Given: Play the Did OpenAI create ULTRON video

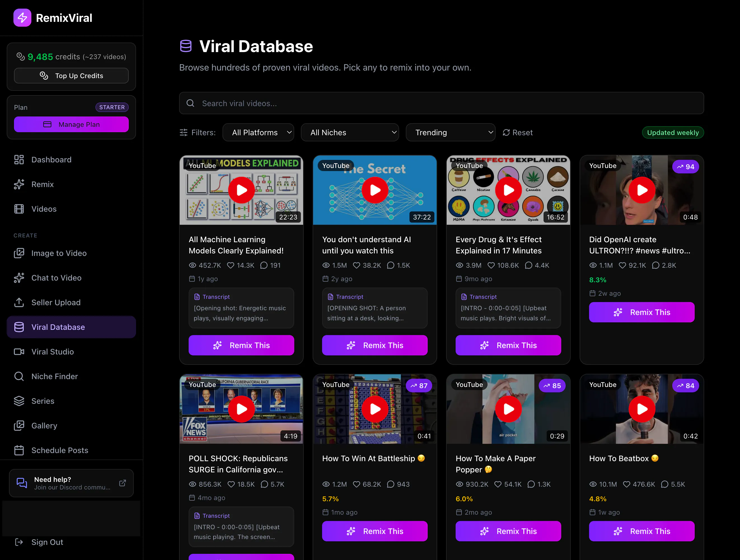Looking at the screenshot, I should click(642, 190).
